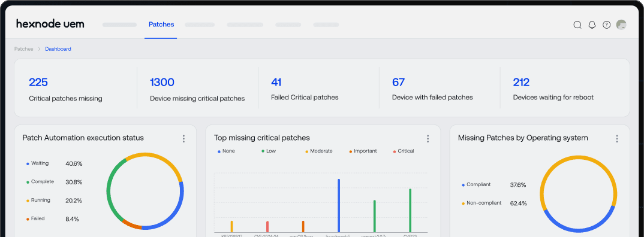Click the yellow Non-compliant segment of OS donut

(578, 157)
